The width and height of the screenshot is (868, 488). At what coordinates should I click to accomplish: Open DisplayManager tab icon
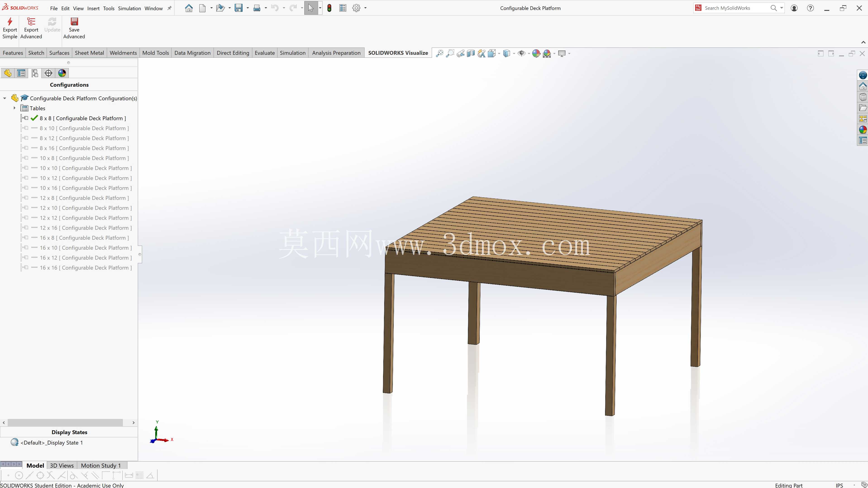(62, 73)
